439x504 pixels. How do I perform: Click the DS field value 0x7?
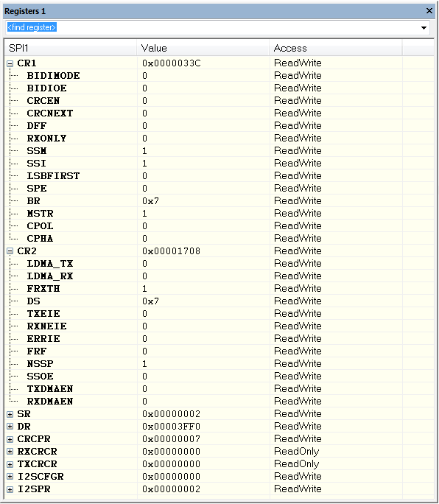pos(150,301)
